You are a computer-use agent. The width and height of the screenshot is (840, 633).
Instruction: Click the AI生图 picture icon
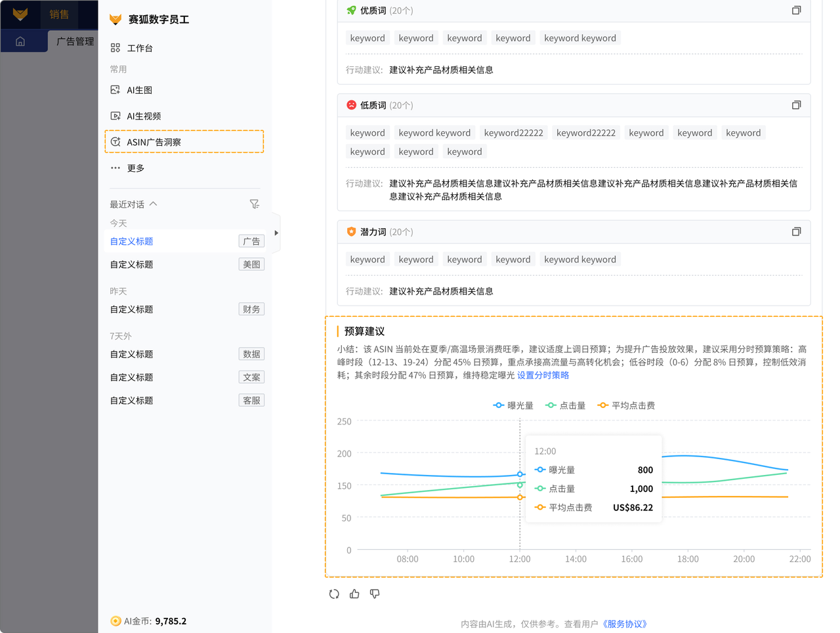tap(115, 90)
